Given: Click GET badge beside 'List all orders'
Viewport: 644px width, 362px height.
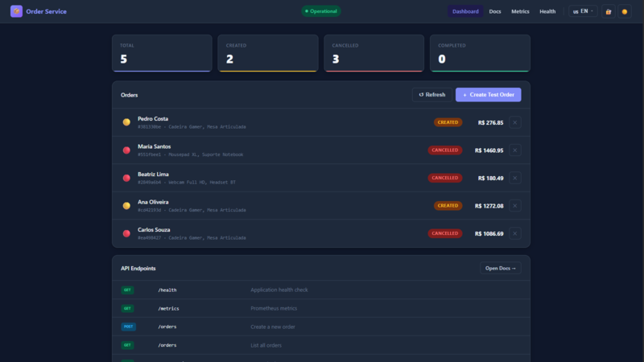Looking at the screenshot, I should tap(127, 345).
